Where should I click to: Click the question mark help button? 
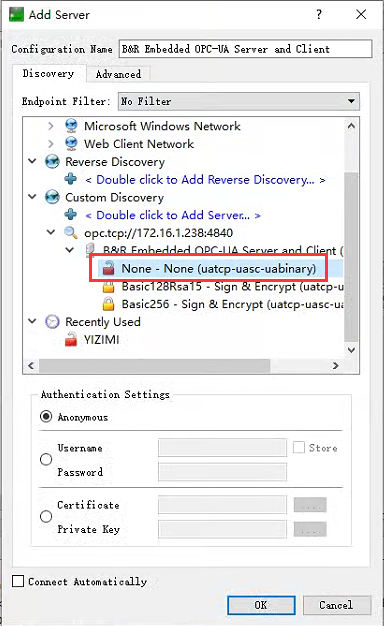[319, 15]
